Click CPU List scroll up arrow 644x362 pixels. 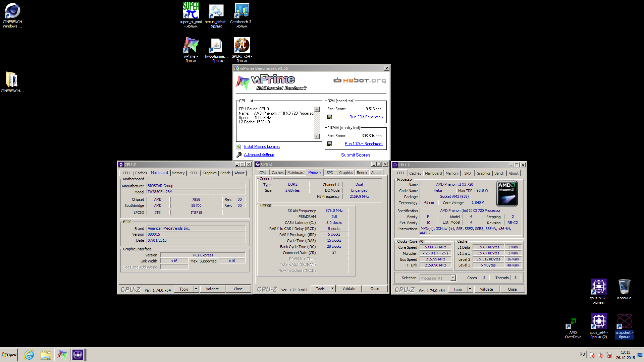pyautogui.click(x=317, y=109)
